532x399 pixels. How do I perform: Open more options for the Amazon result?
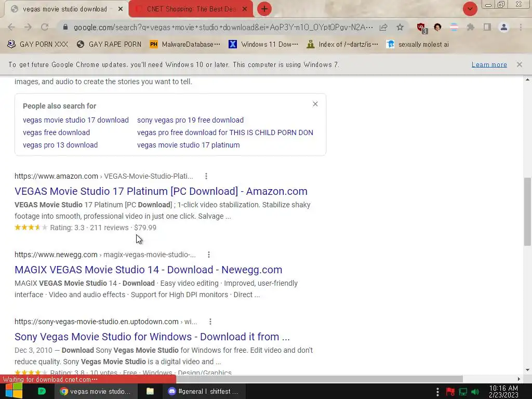[206, 176]
